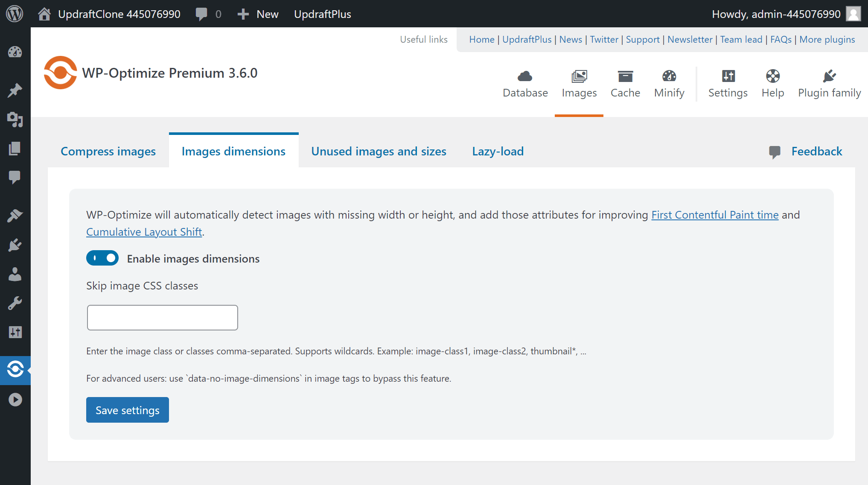This screenshot has width=868, height=485.
Task: Click the WP-Optimize orange logo
Action: click(x=60, y=73)
